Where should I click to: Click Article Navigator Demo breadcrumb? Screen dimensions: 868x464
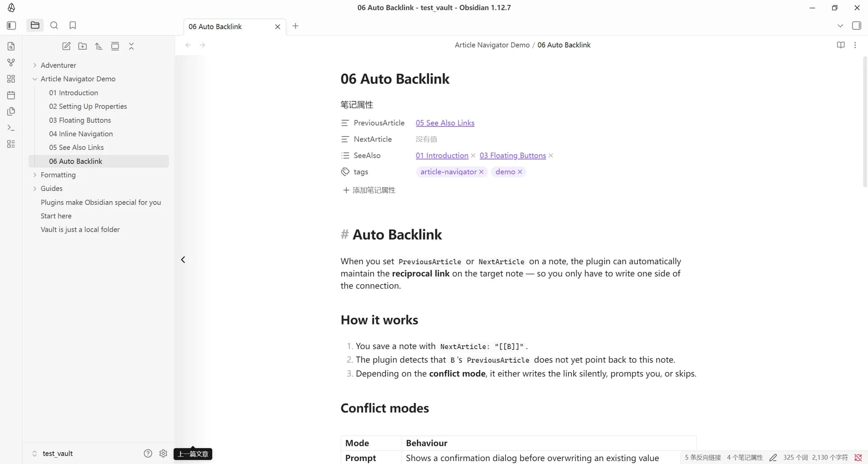click(x=492, y=45)
